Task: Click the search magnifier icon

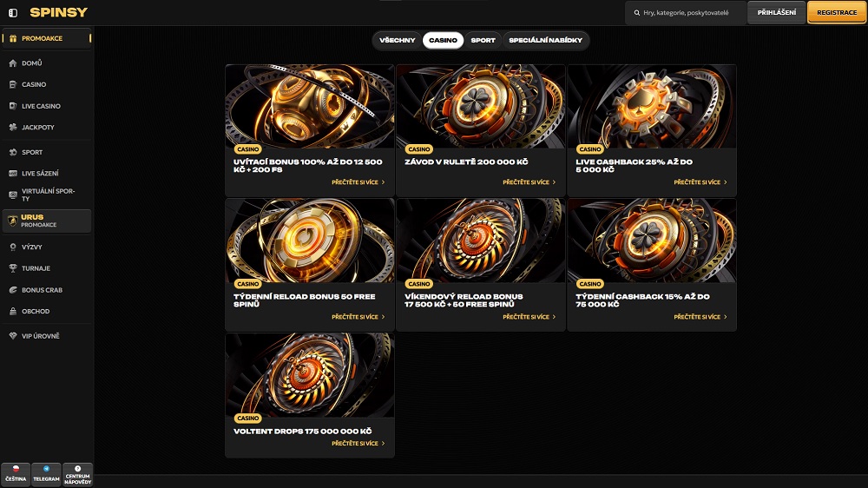Action: point(636,13)
